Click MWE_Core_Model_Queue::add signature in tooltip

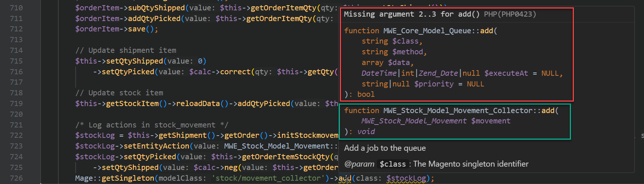coord(438,31)
